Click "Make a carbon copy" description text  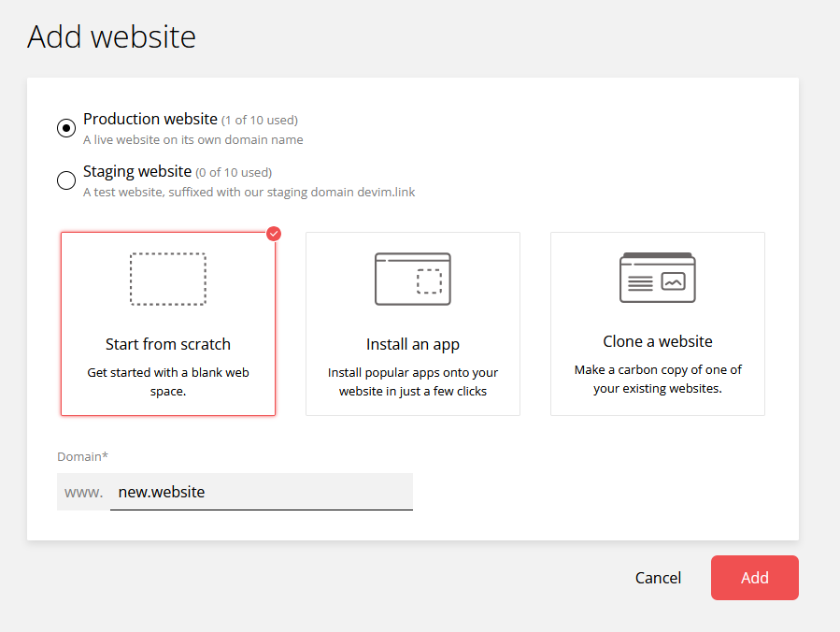tap(658, 379)
